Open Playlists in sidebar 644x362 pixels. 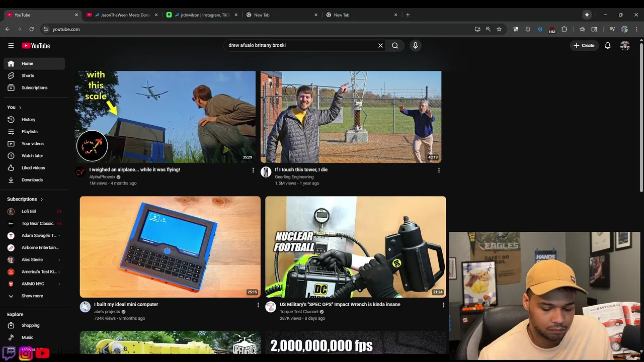click(34, 132)
